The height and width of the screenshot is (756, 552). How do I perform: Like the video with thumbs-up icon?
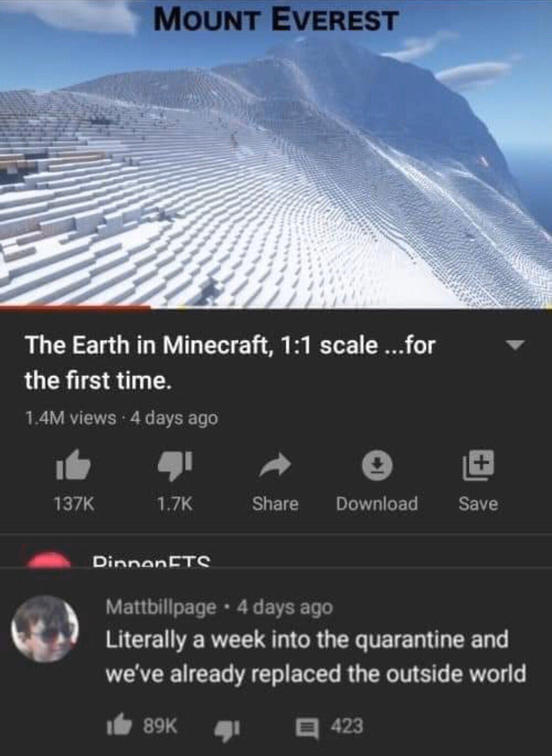coord(73,464)
